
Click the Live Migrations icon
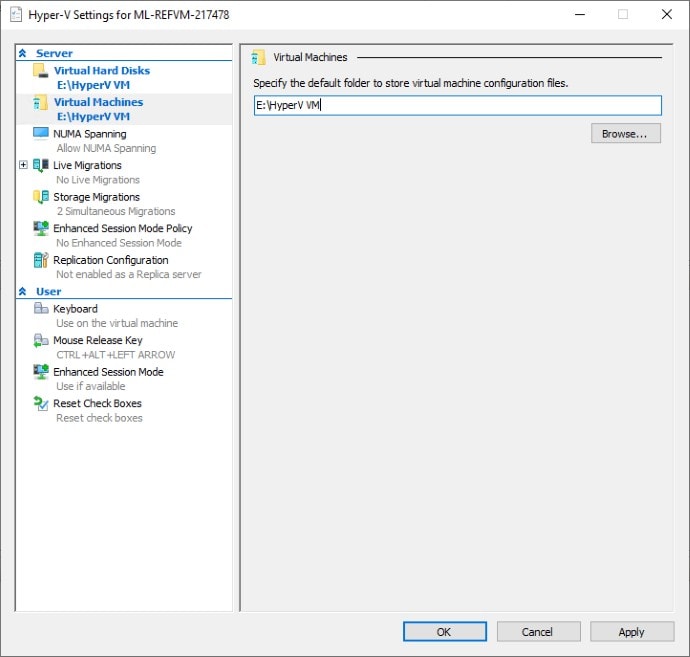(x=40, y=165)
